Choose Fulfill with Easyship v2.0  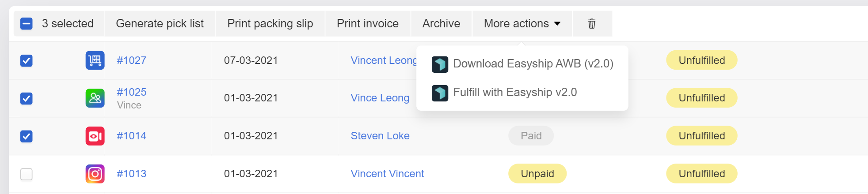[522, 93]
